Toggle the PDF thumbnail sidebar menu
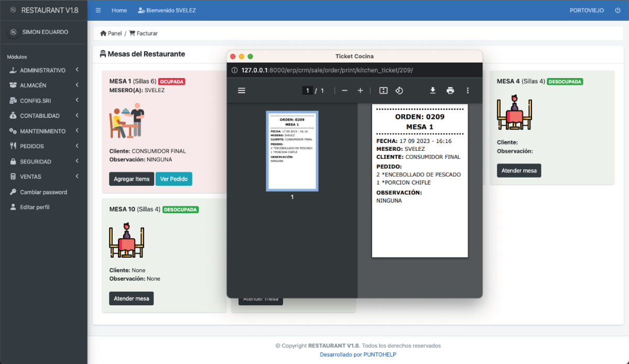The height and width of the screenshot is (364, 629). (x=242, y=91)
